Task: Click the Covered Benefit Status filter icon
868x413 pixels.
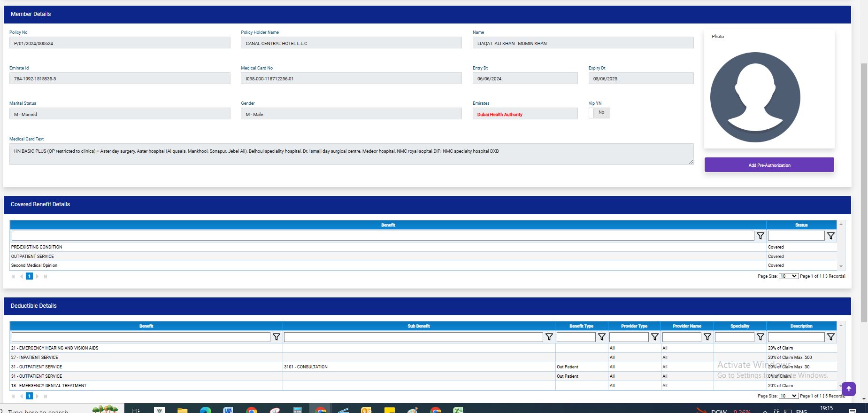Action: coord(830,236)
